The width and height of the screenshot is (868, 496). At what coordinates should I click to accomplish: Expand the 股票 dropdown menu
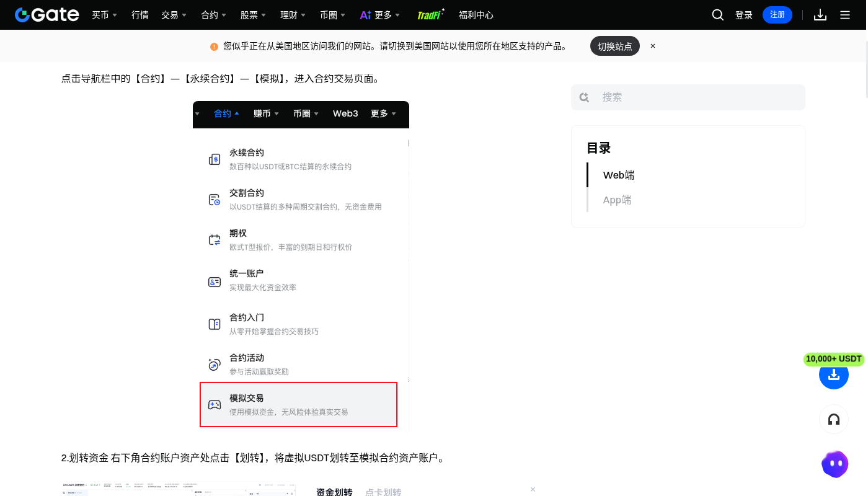click(x=253, y=15)
